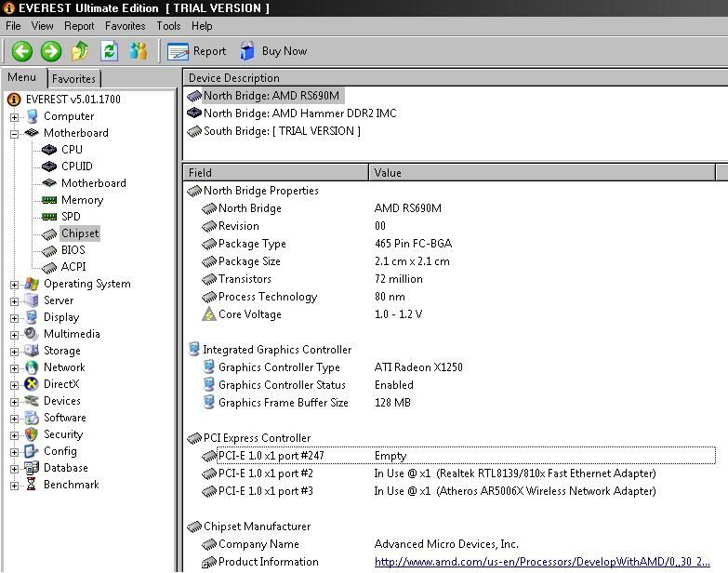Click the Benchmark hourglass icon
This screenshot has height=573, width=728.
[x=32, y=485]
